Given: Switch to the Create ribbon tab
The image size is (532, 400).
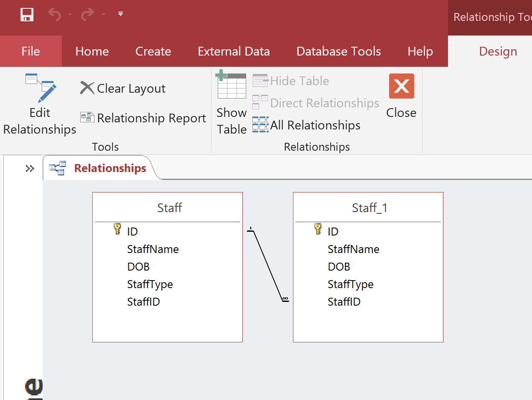Looking at the screenshot, I should pos(153,51).
